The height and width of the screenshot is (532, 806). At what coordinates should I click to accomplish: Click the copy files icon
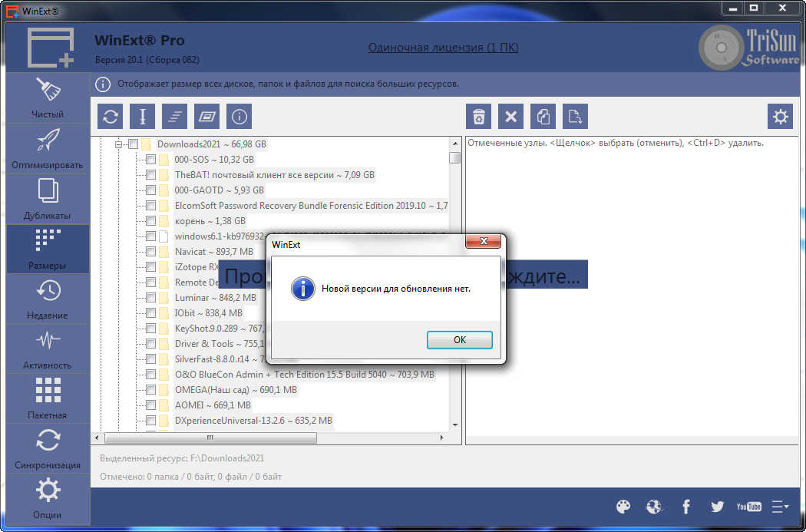pyautogui.click(x=543, y=117)
